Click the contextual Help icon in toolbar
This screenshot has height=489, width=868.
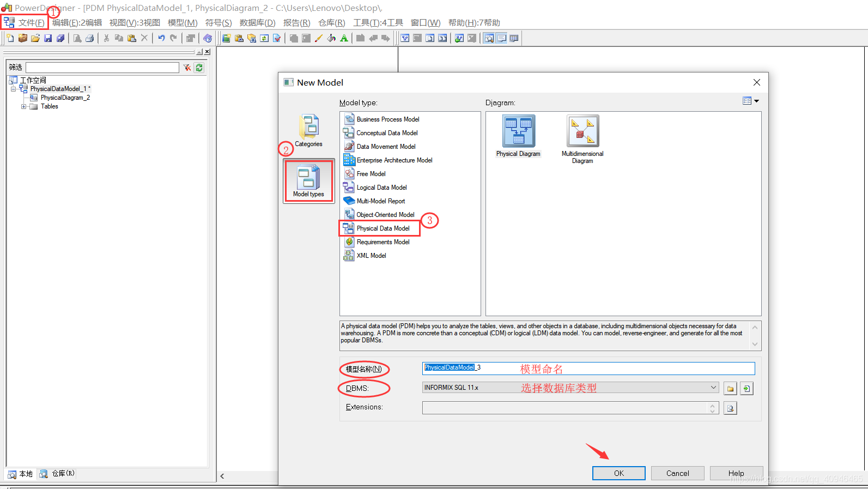(208, 38)
